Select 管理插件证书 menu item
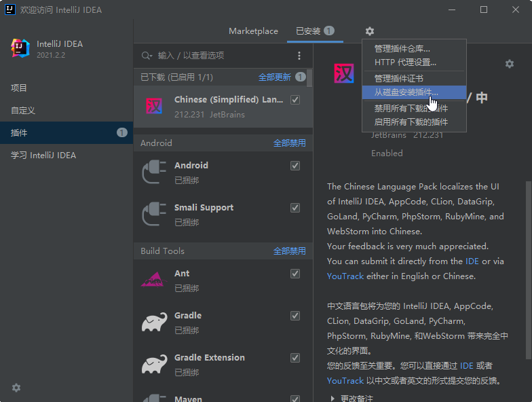Image resolution: width=532 pixels, height=402 pixels. [414, 79]
